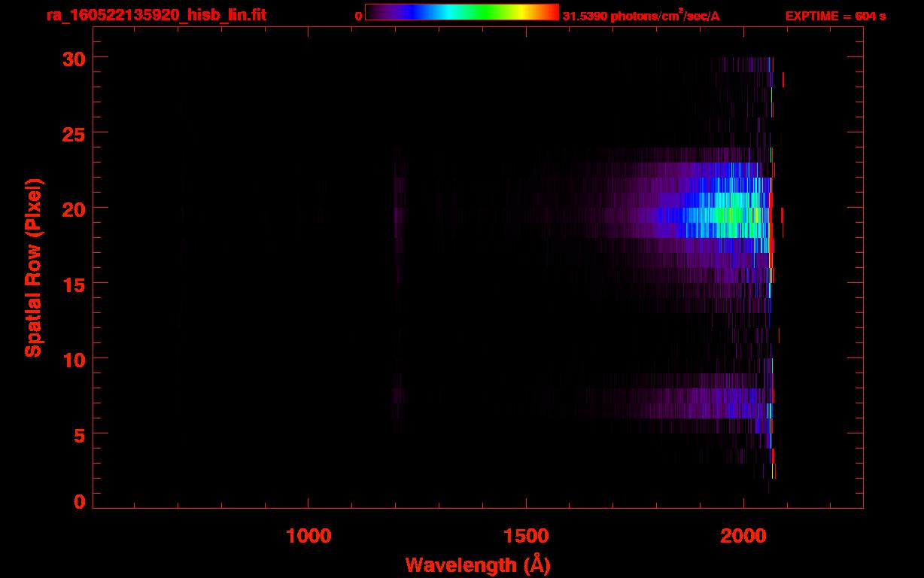The height and width of the screenshot is (578, 924).
Task: Click the Spatial Row (Pixel) axis title
Action: (34, 267)
